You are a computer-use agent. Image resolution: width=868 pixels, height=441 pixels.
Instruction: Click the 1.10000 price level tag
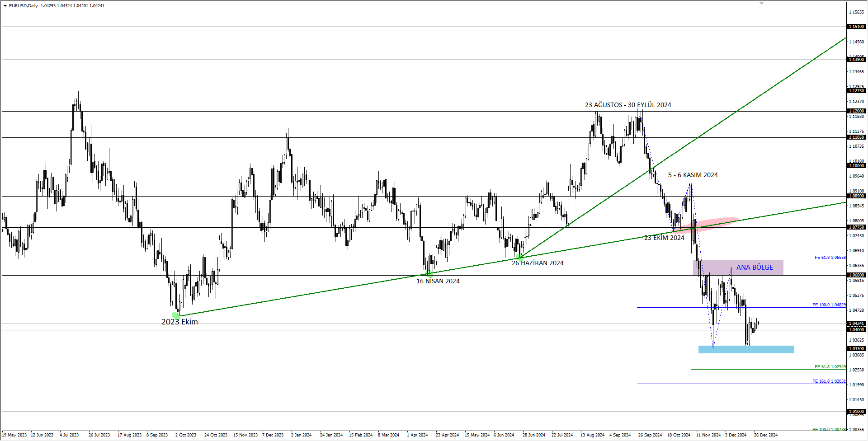pyautogui.click(x=856, y=166)
